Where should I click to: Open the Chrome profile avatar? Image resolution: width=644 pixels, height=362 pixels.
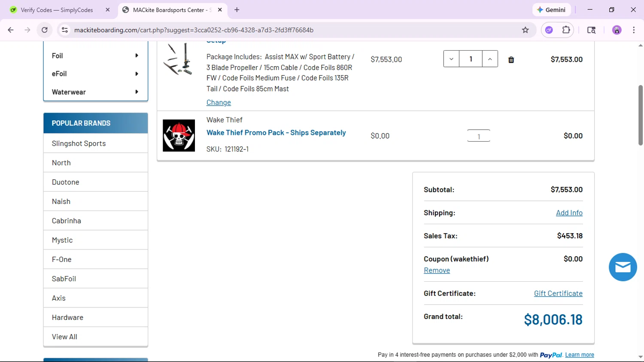(617, 30)
